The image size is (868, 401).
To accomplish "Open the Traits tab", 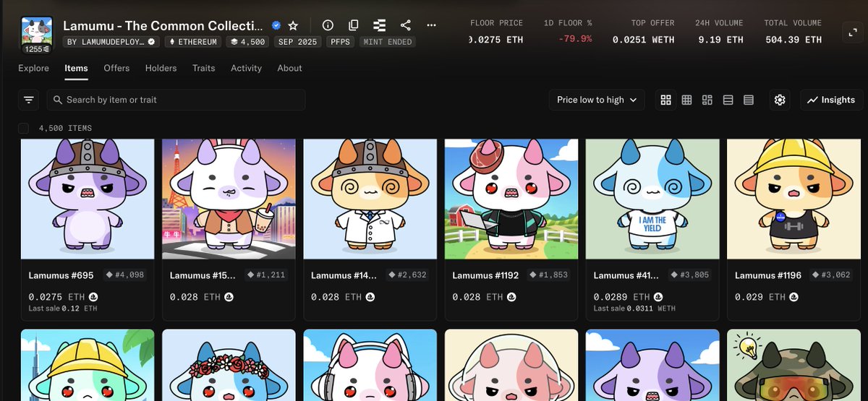I will pos(204,68).
